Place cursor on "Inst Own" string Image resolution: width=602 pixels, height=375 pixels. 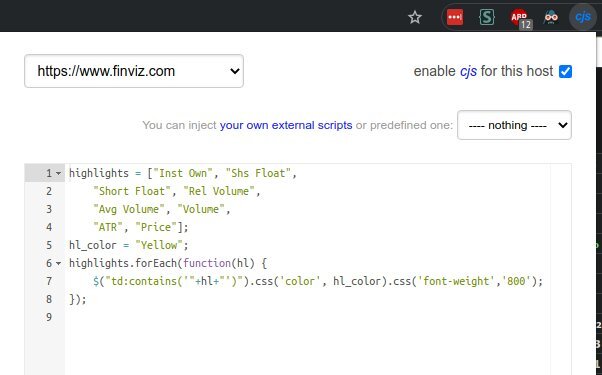183,173
